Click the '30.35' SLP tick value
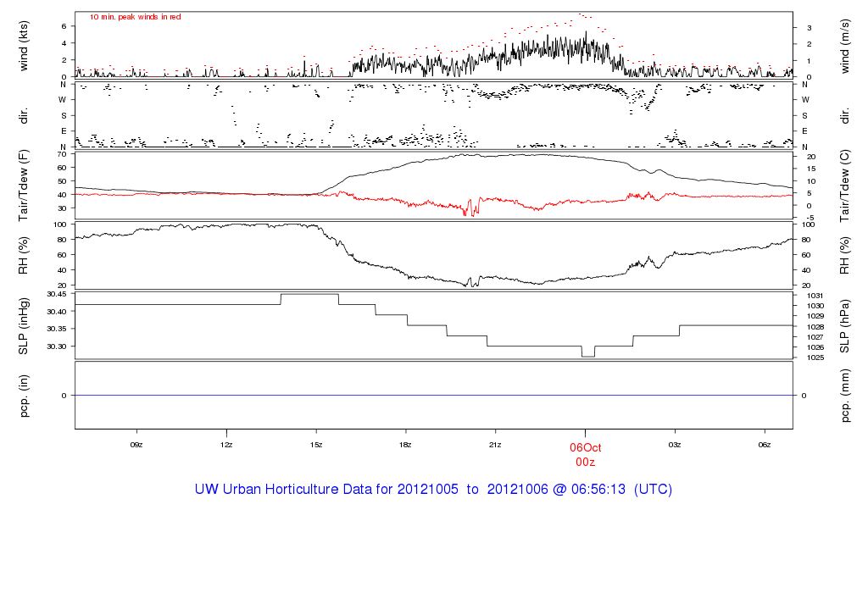The width and height of the screenshot is (868, 593). 57,330
